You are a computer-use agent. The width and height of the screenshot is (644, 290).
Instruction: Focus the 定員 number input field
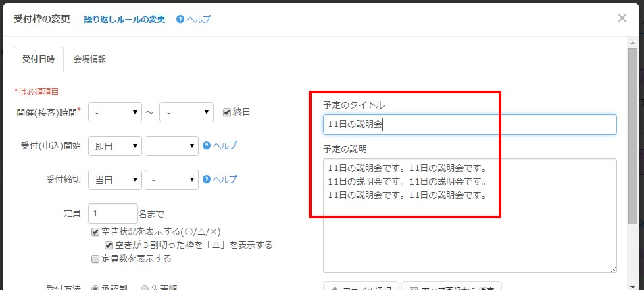pyautogui.click(x=113, y=214)
